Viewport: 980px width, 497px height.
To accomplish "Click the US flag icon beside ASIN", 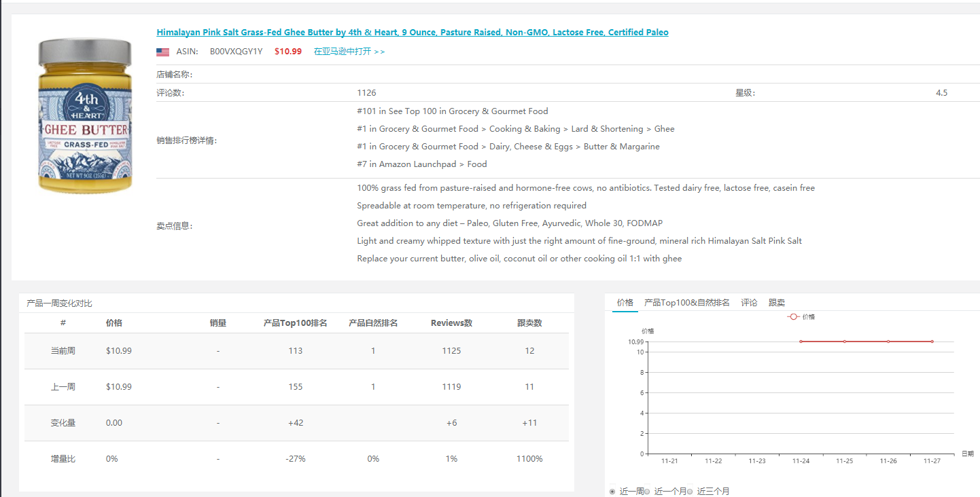I will 162,52.
